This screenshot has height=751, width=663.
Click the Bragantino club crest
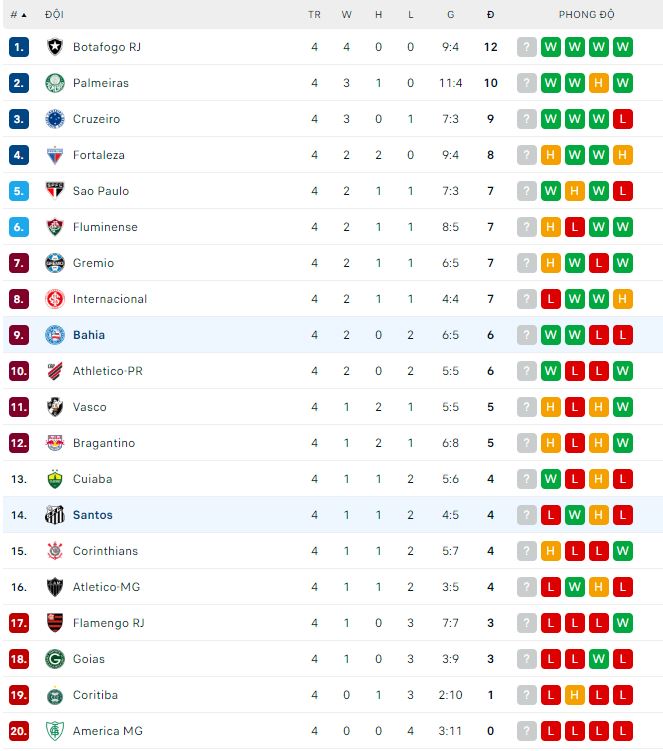tap(55, 443)
